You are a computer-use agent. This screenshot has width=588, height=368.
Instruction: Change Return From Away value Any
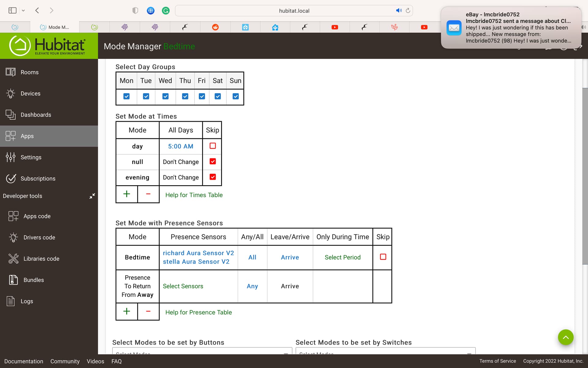(x=252, y=286)
